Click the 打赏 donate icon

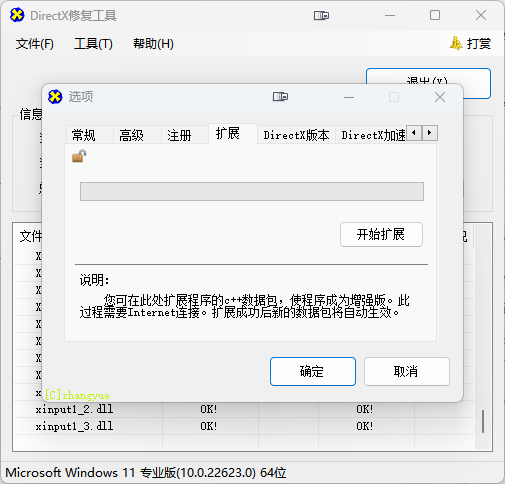[456, 43]
